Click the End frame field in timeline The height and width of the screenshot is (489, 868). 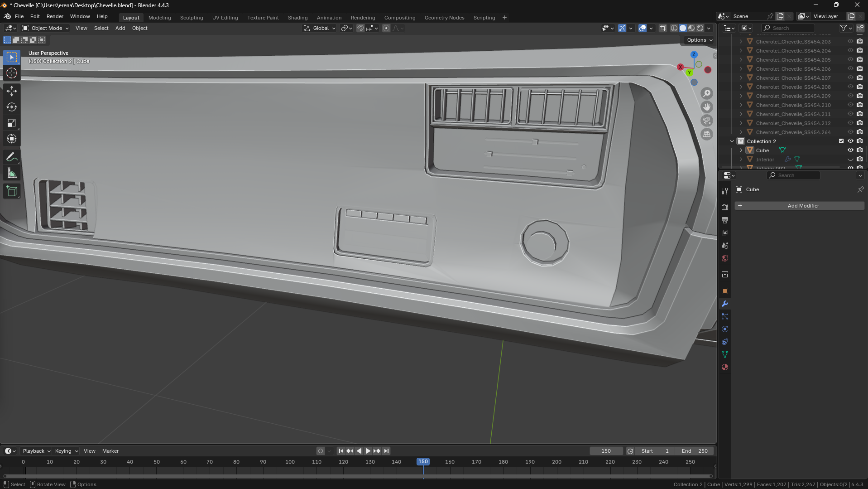coord(695,451)
